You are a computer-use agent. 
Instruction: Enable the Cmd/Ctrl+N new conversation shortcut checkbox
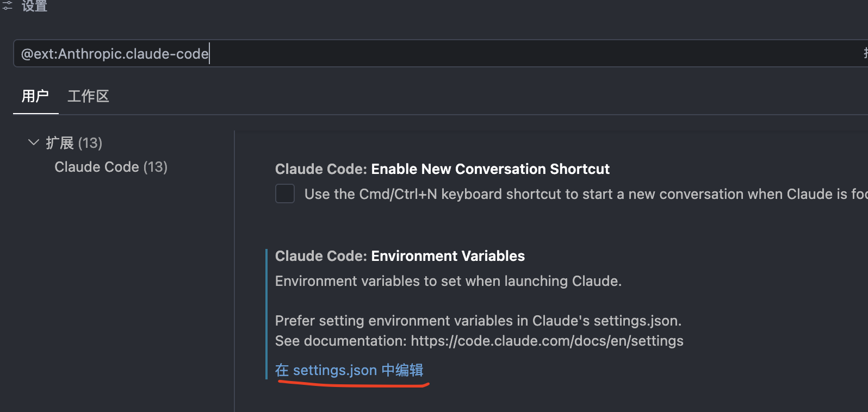pyautogui.click(x=284, y=193)
